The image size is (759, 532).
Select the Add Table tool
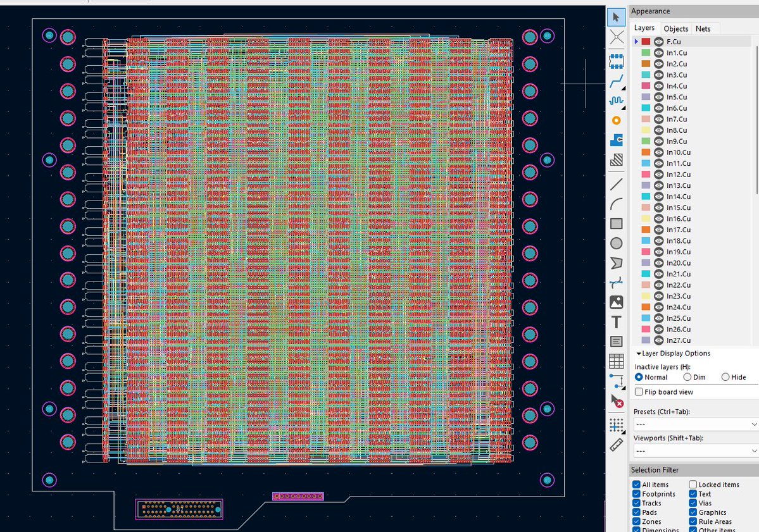coord(616,361)
